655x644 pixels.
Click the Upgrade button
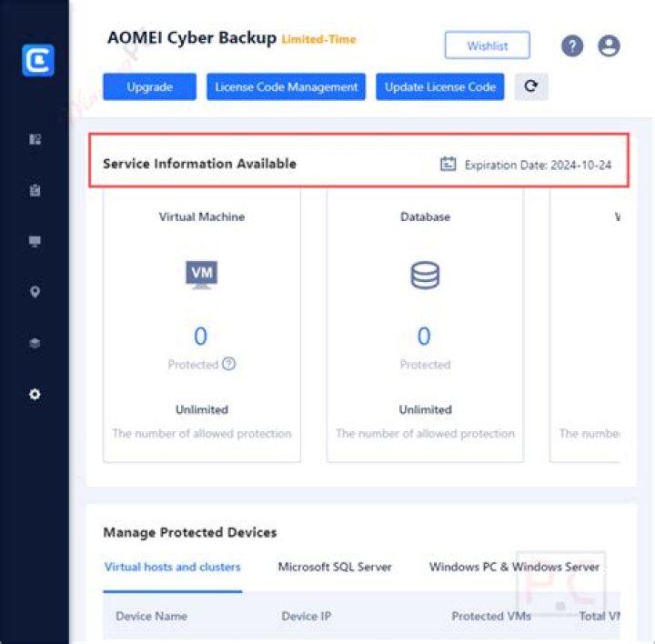coord(149,87)
